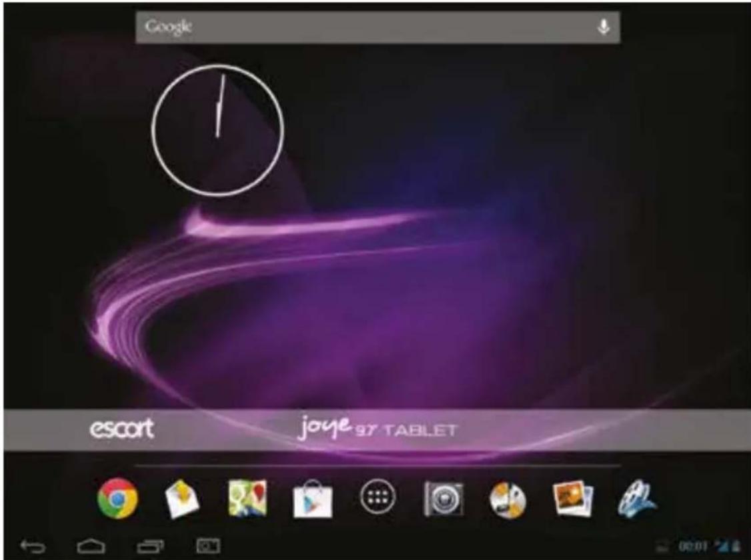Tap the signal strength icon
Image resolution: width=751 pixels, height=560 pixels.
(x=721, y=546)
